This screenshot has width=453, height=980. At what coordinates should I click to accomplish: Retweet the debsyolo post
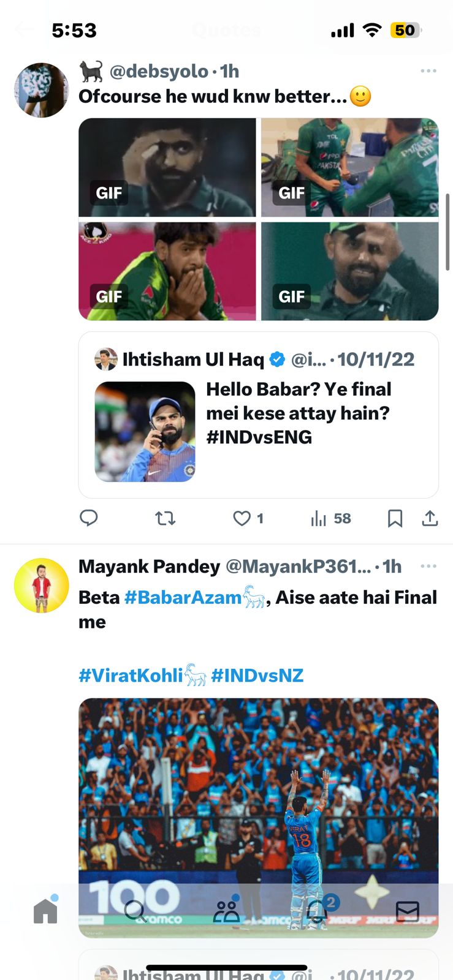pos(166,519)
